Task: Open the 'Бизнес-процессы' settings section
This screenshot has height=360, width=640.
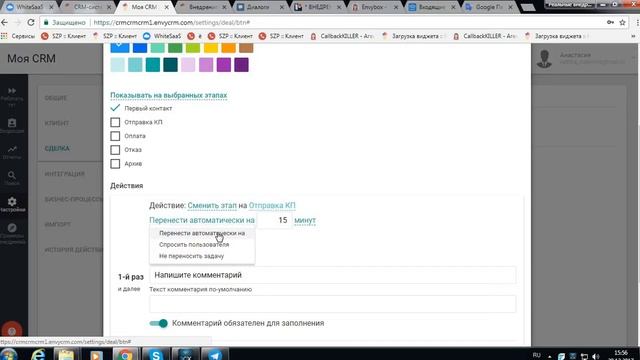Action: click(x=73, y=199)
